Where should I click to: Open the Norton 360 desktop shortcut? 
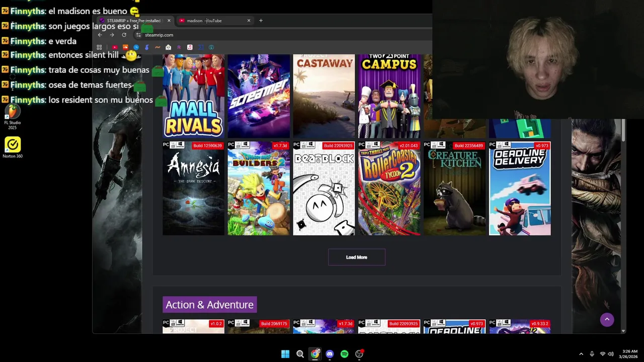click(13, 148)
